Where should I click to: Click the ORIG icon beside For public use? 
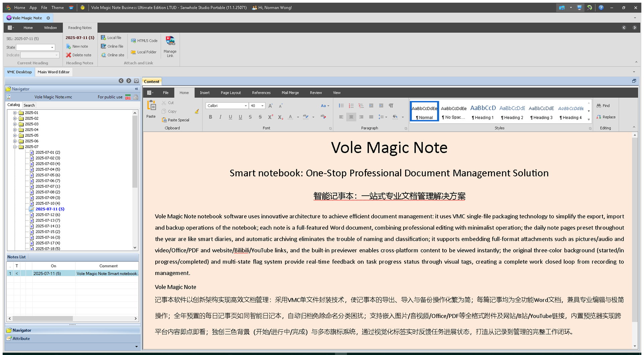click(x=128, y=97)
